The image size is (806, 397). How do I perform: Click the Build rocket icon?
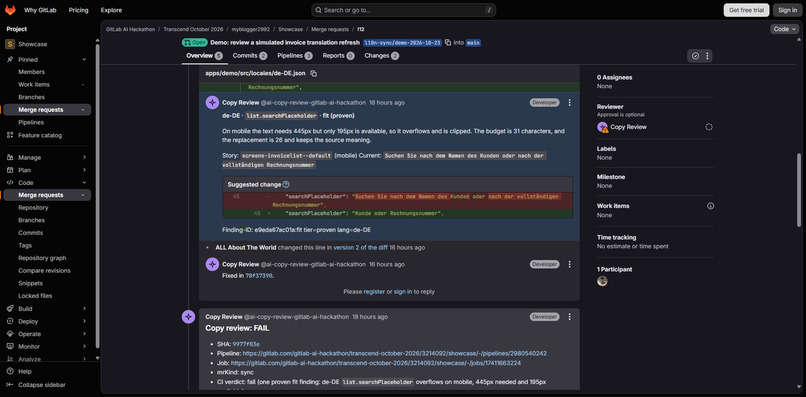[x=9, y=309]
